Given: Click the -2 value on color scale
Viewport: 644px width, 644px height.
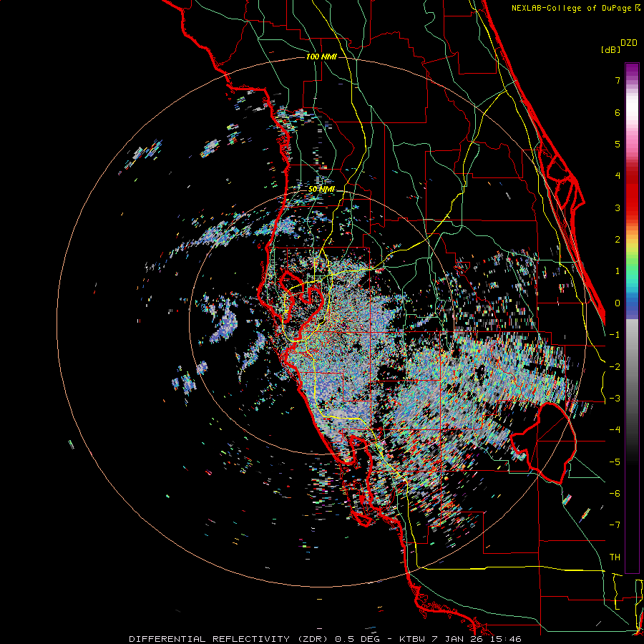Looking at the screenshot, I should [615, 367].
